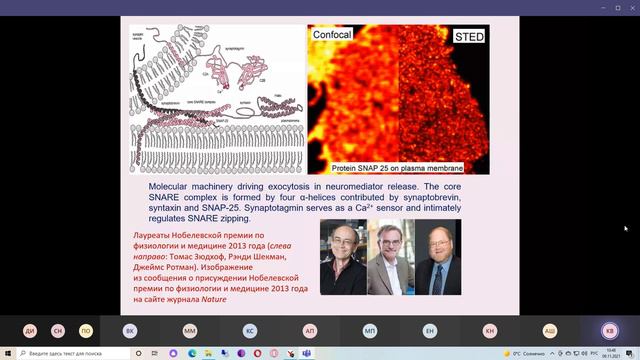640x360 pixels.
Task: Click the СН participant avatar
Action: pyautogui.click(x=58, y=331)
